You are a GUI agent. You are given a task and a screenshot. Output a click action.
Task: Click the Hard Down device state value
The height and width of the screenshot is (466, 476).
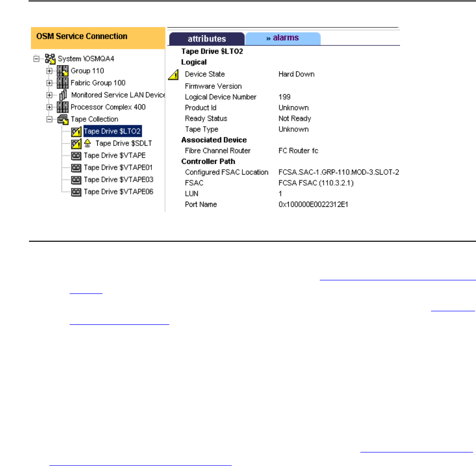tap(297, 74)
